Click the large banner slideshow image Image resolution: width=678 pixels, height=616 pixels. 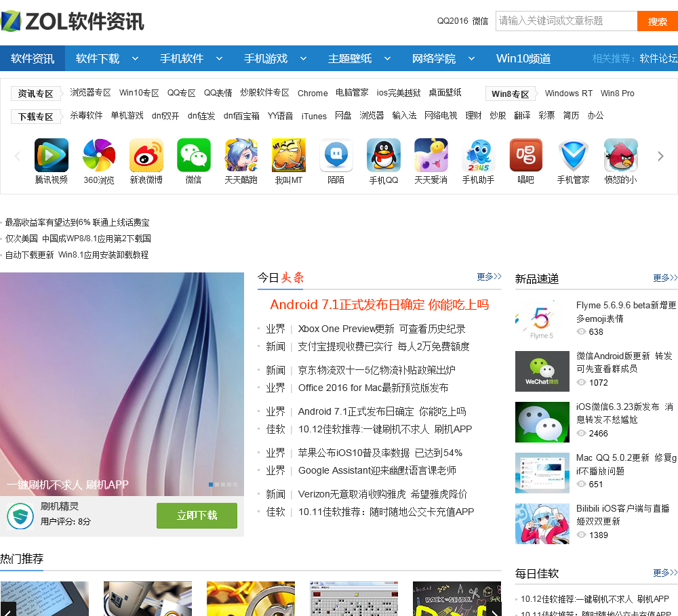coord(122,384)
